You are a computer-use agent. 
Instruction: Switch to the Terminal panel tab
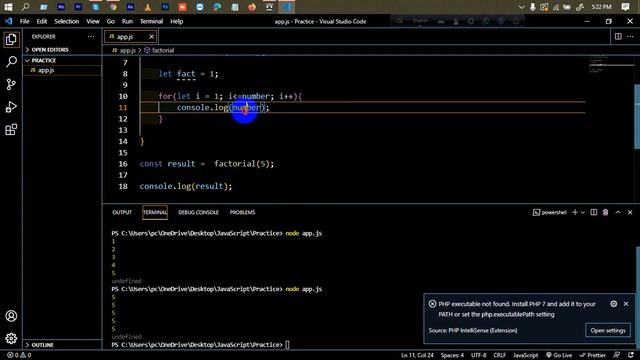(x=155, y=212)
